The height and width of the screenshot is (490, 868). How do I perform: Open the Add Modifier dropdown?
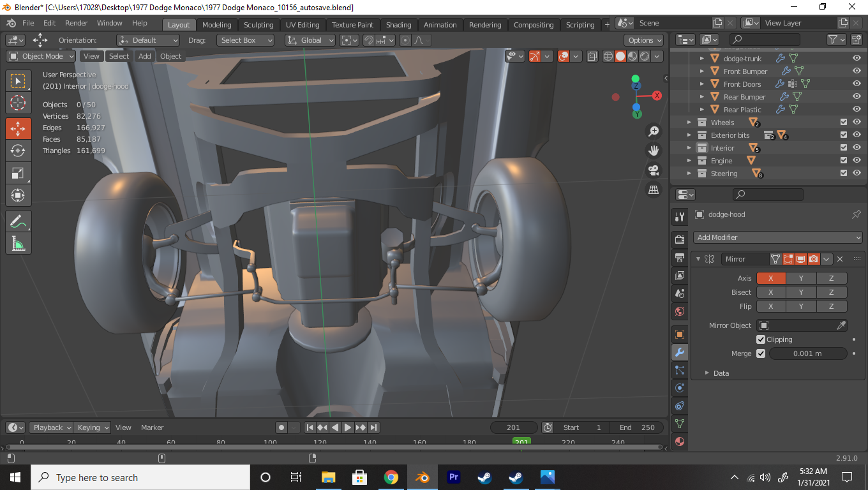coord(777,237)
